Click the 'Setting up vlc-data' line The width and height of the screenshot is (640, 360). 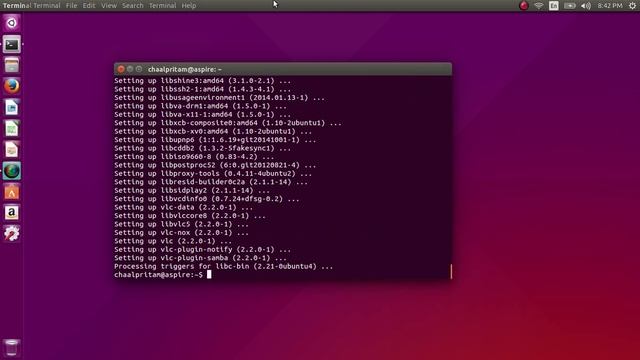coord(183,207)
